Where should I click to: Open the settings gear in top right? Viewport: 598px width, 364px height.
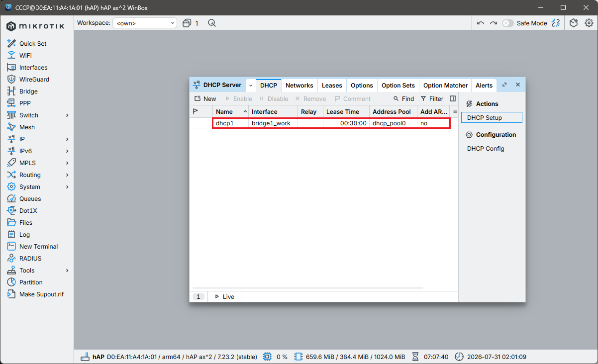589,23
